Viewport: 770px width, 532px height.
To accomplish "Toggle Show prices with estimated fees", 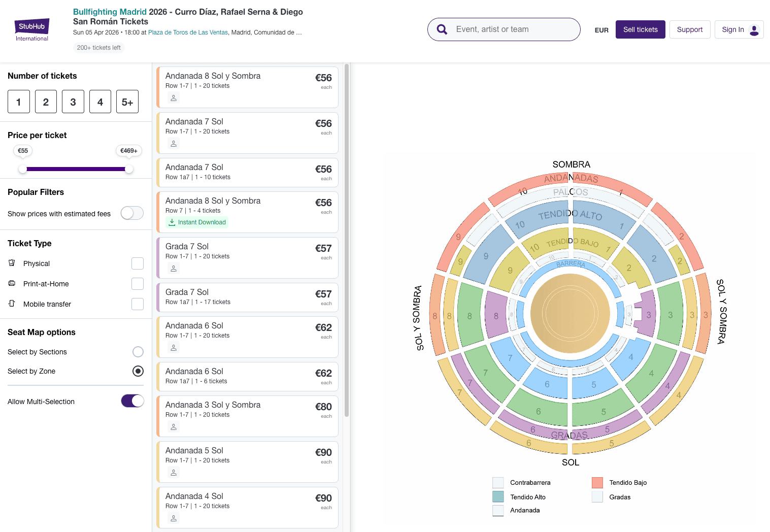I will tap(132, 213).
